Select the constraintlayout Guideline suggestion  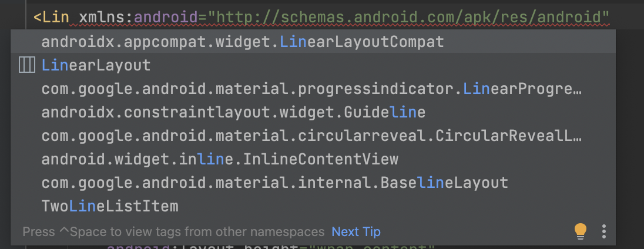pos(313,112)
